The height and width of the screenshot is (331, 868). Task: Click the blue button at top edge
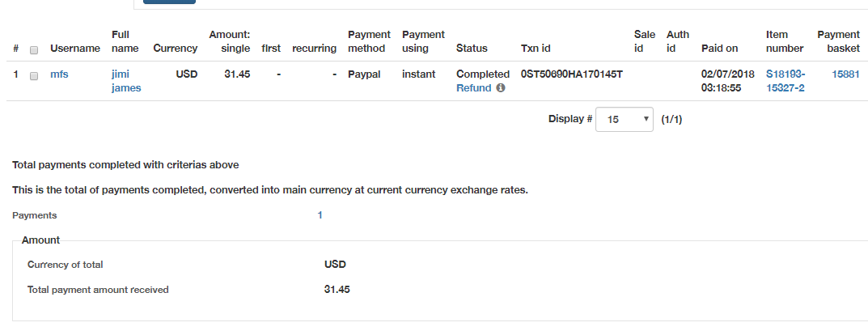pos(169,2)
